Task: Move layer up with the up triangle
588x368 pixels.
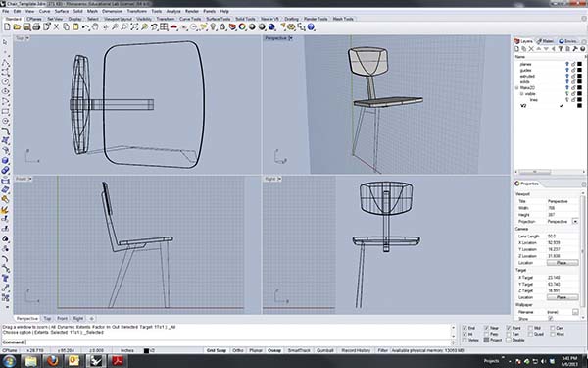Action: pyautogui.click(x=538, y=49)
